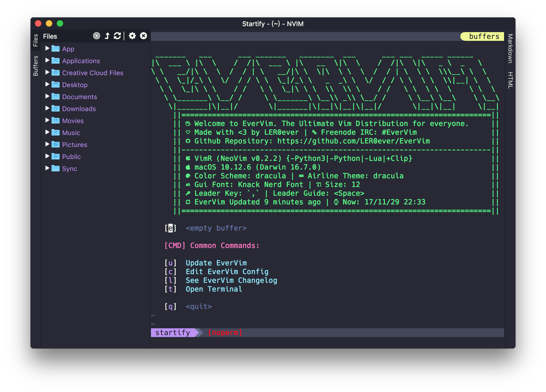Select the Pictures folder icon
546x392 pixels.
click(56, 145)
